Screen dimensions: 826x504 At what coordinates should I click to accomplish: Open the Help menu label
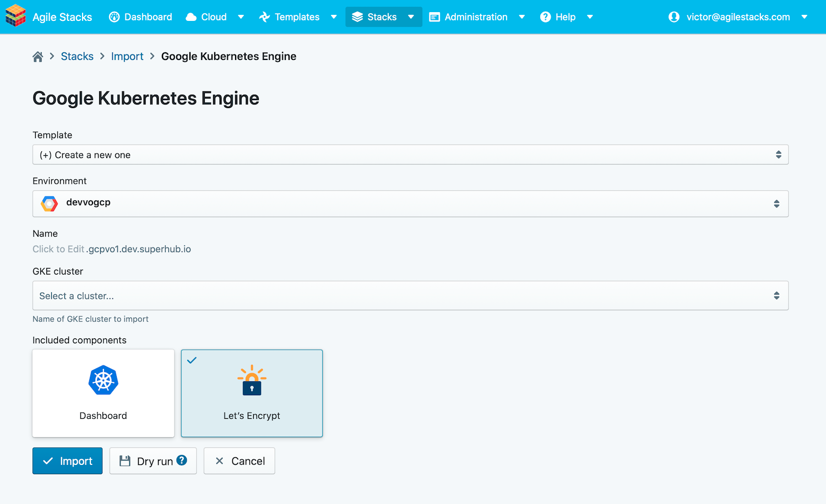[566, 17]
